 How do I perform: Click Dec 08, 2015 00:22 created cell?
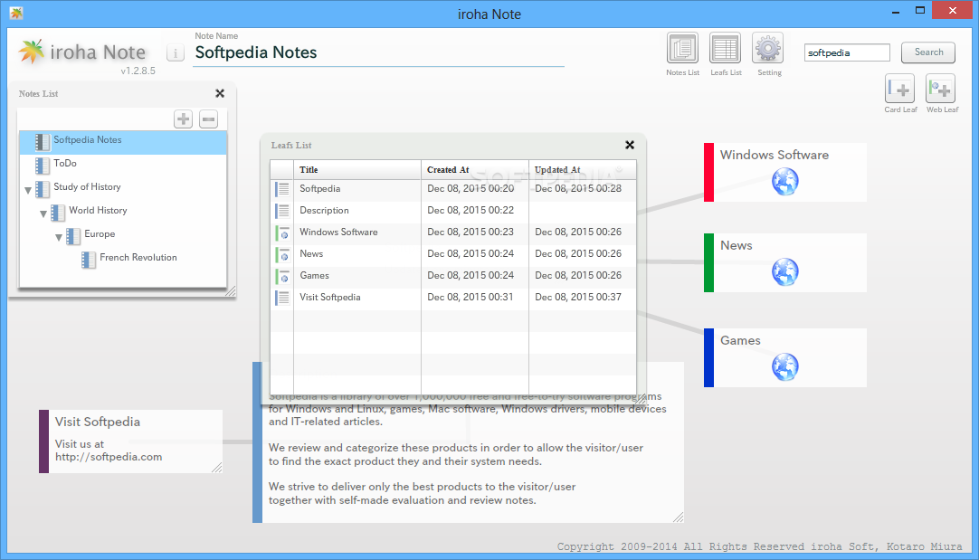click(470, 211)
